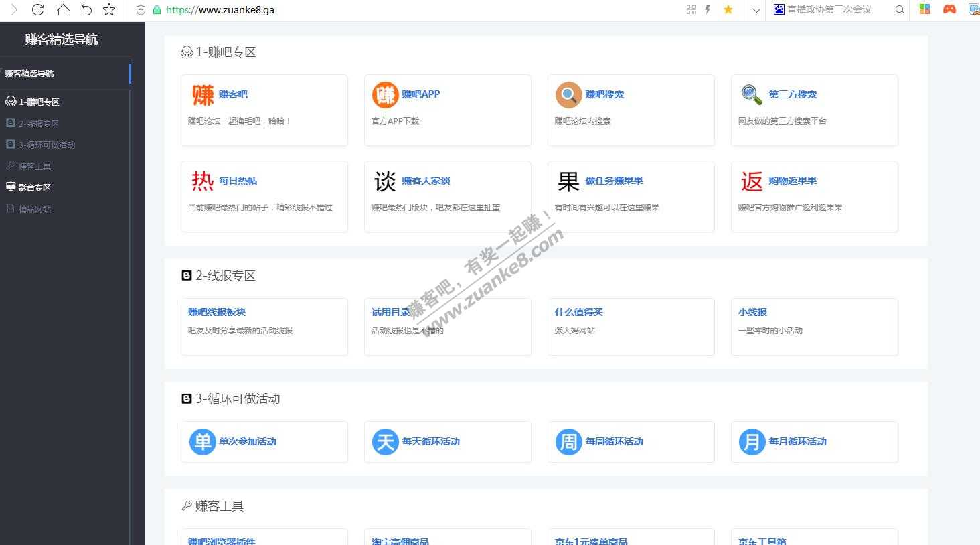The image size is (980, 545).
Task: Click the 赚客精选导航 sidebar title
Action: tap(62, 40)
